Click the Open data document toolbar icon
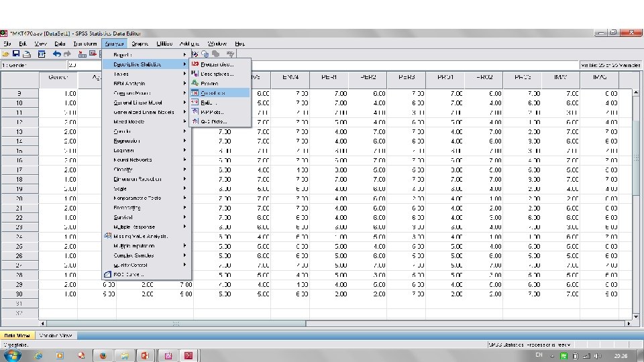The height and width of the screenshot is (362, 644). click(x=6, y=54)
